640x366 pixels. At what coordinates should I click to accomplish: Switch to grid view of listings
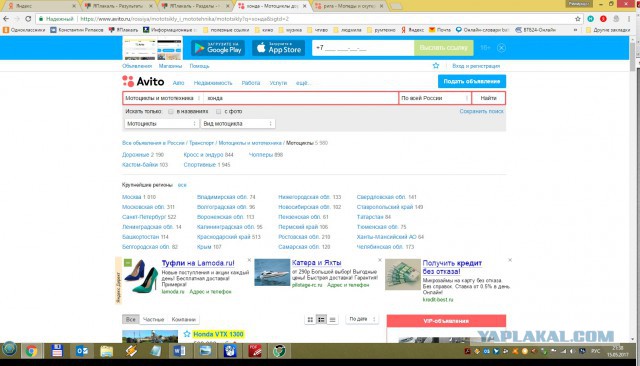coord(310,319)
